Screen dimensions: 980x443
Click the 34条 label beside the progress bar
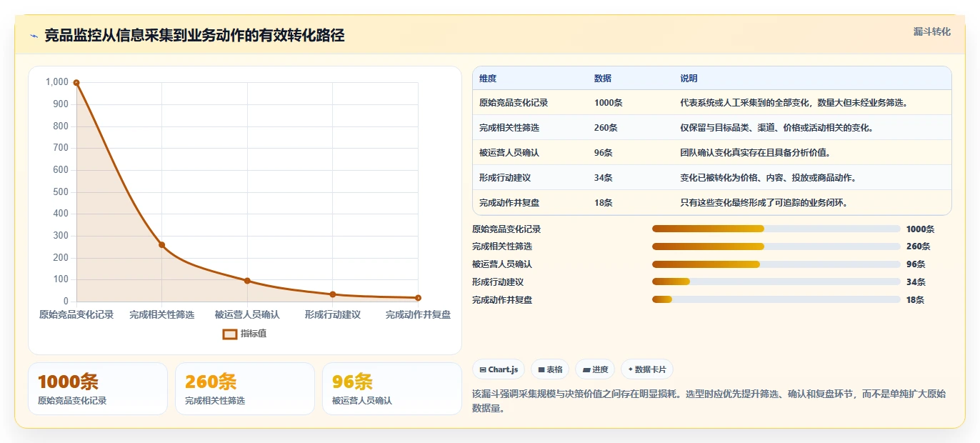pyautogui.click(x=916, y=282)
